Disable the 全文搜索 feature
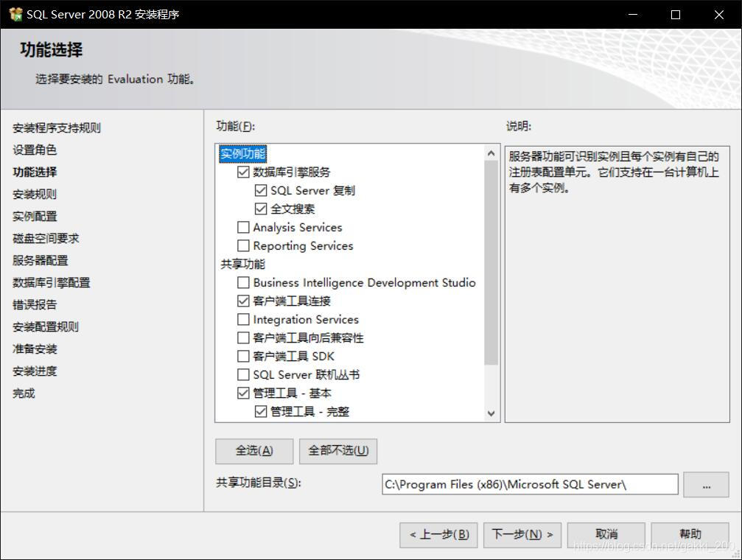This screenshot has width=742, height=560. point(259,209)
